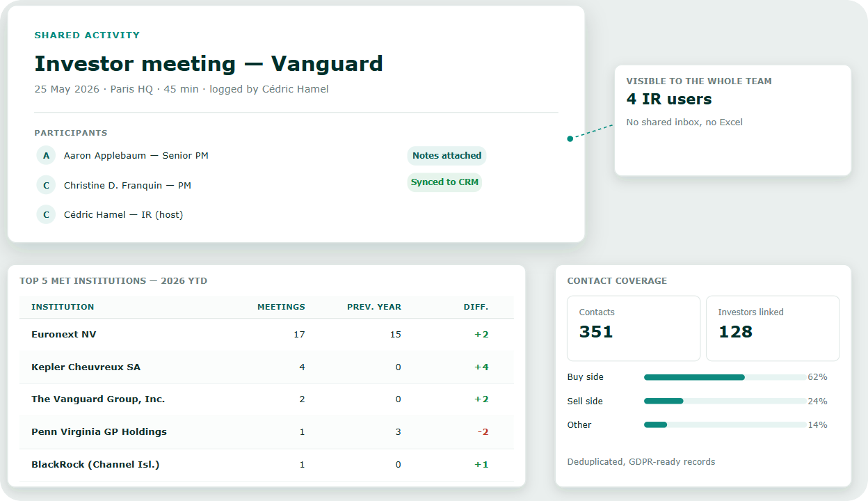This screenshot has width=868, height=501.
Task: Click the 62% Buy side value
Action: coord(817,377)
